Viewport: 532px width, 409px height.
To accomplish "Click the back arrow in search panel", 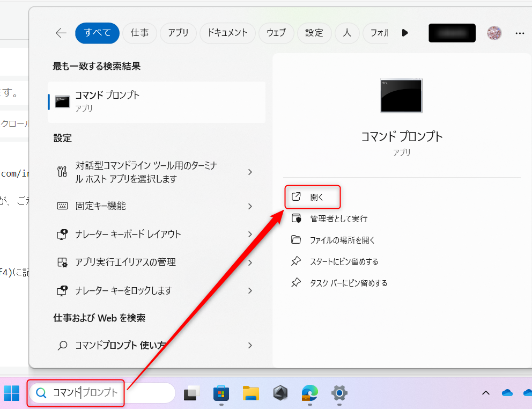I will (61, 33).
